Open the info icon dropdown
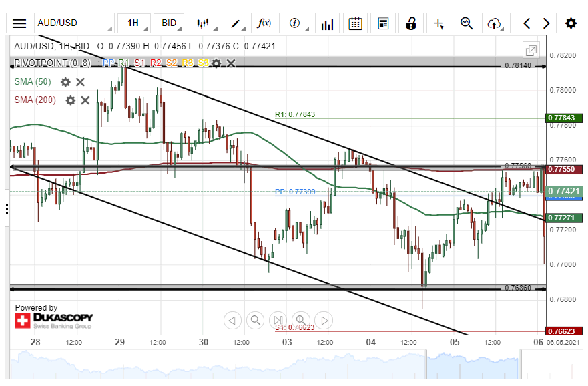Image resolution: width=588 pixels, height=386 pixels. click(296, 23)
